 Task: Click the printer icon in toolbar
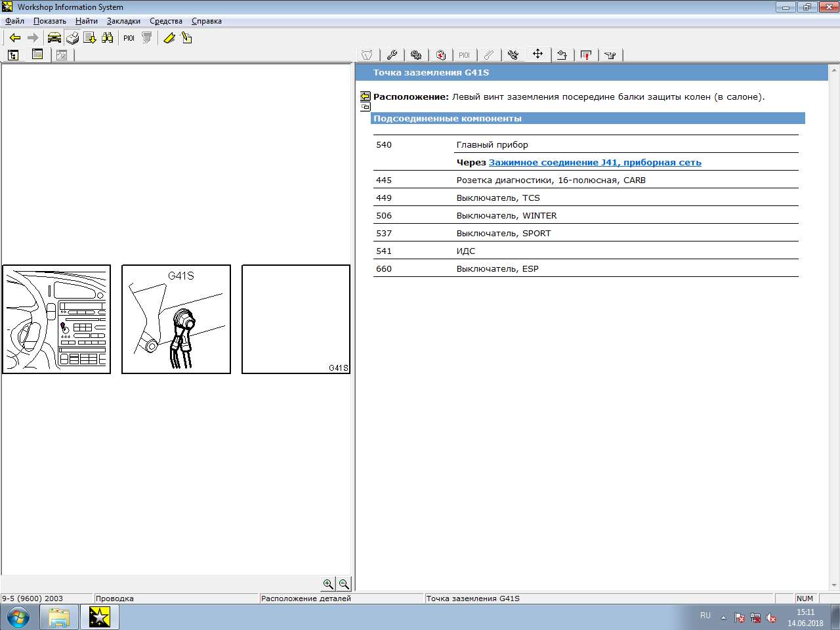tap(72, 38)
